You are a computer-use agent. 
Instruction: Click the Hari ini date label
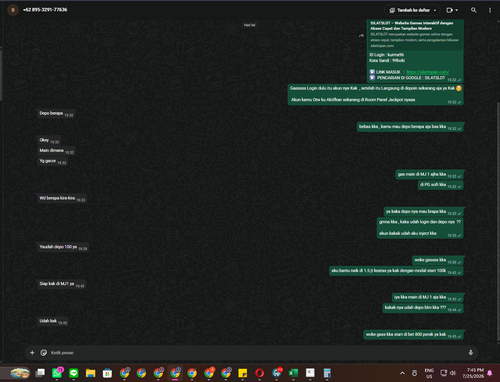point(250,25)
